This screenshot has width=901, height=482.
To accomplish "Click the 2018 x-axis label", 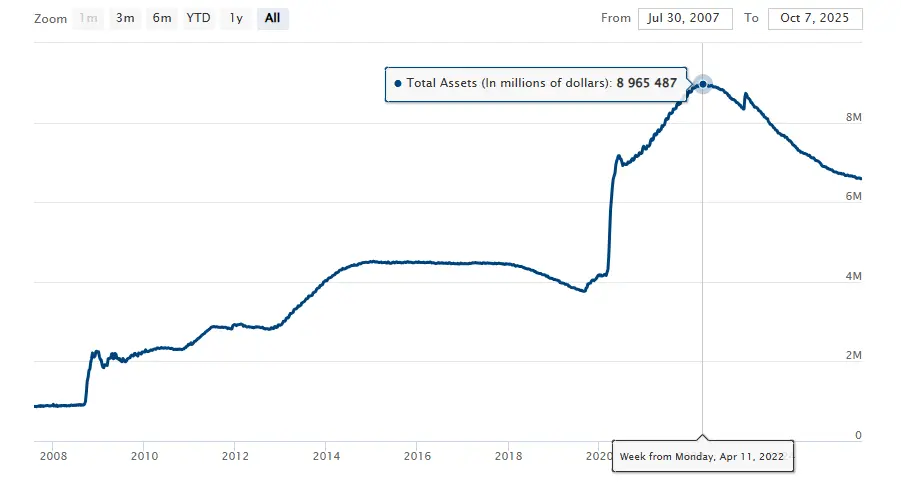I will click(x=508, y=456).
